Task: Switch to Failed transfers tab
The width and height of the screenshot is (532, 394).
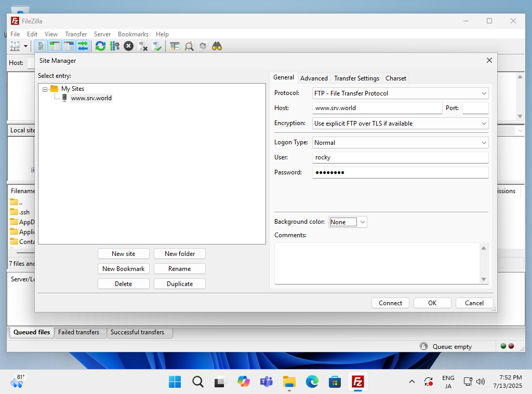Action: tap(79, 332)
